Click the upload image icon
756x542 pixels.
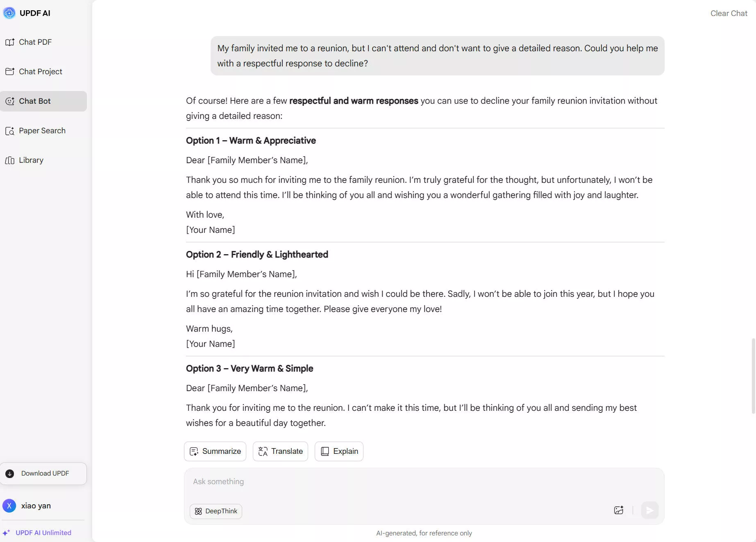click(619, 510)
